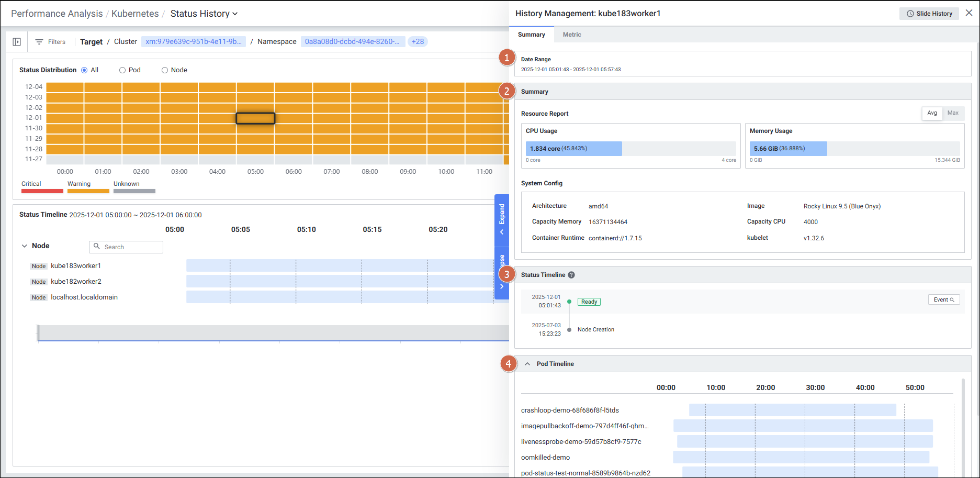The image size is (980, 478).
Task: Collapse the Pod Timeline section
Action: (x=527, y=364)
